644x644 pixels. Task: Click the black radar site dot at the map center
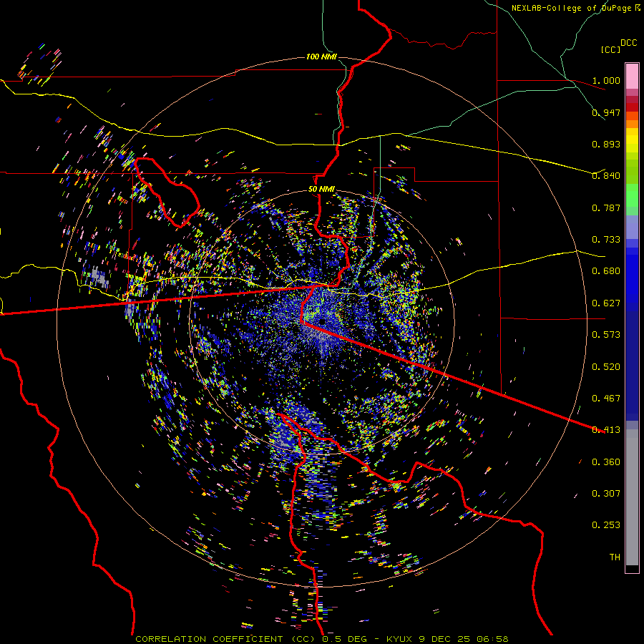tap(323, 321)
